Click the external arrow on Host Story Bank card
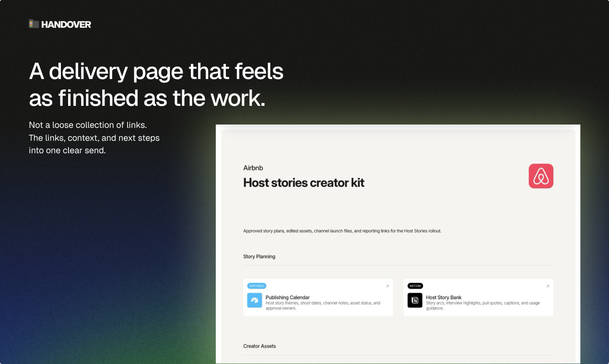 coord(548,286)
